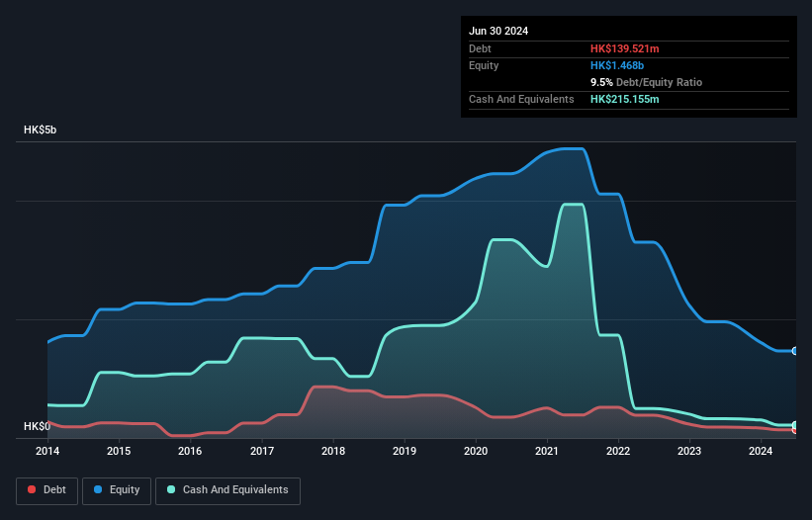Click the 2024 x-axis label

[x=761, y=451]
